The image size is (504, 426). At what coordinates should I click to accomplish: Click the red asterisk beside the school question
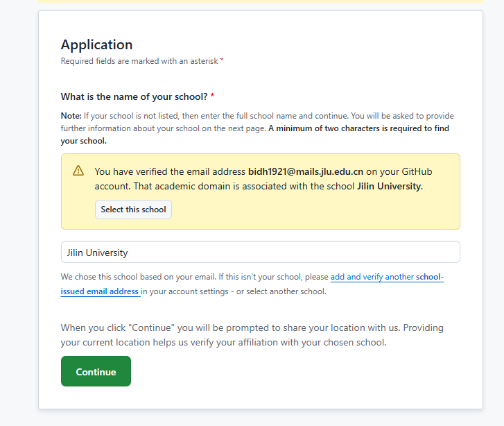tap(213, 96)
